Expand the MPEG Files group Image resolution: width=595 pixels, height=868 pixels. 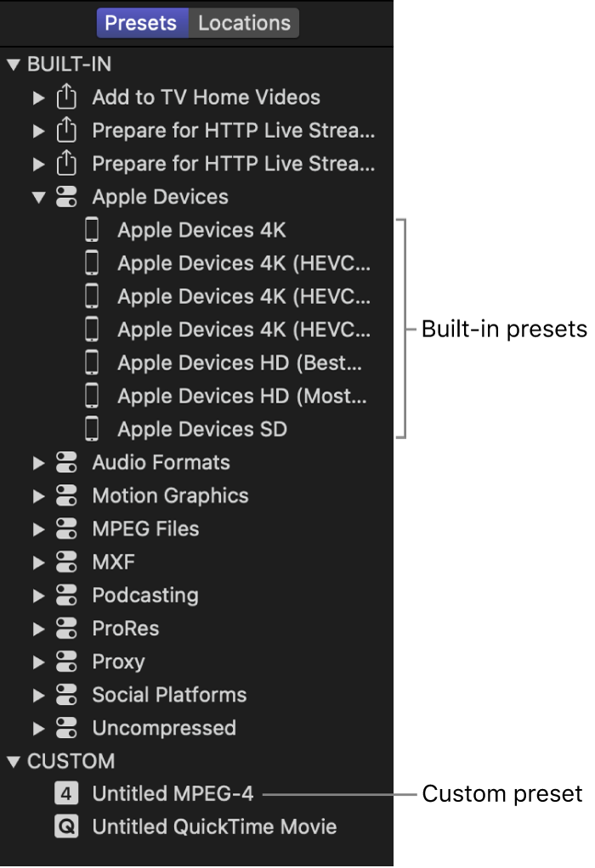pos(38,528)
